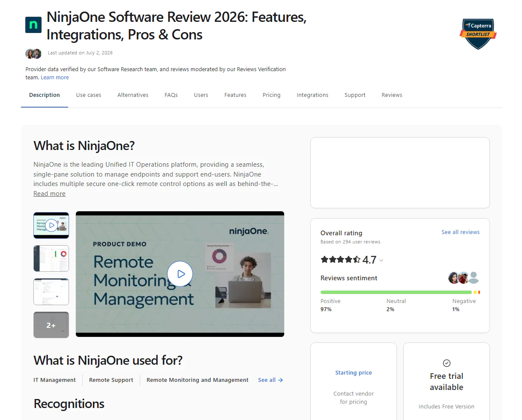
Task: Click Remote Monitoring and Management use case
Action: tap(198, 380)
